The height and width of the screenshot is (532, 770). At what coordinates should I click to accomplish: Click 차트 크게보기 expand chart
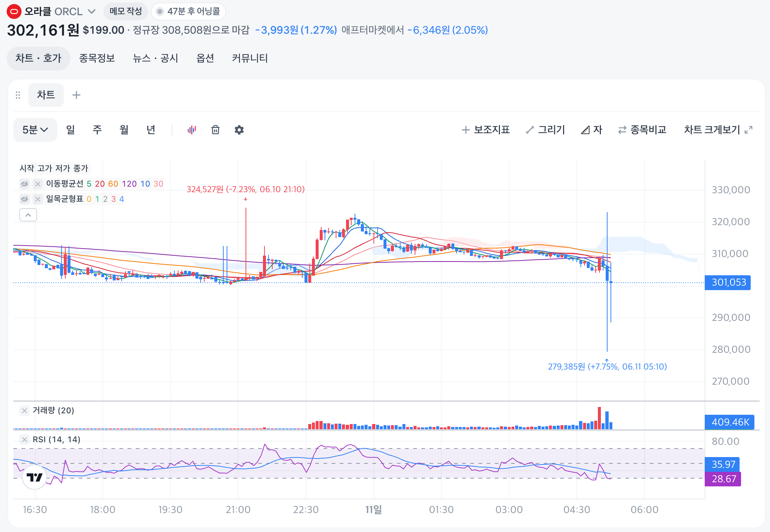tap(718, 130)
